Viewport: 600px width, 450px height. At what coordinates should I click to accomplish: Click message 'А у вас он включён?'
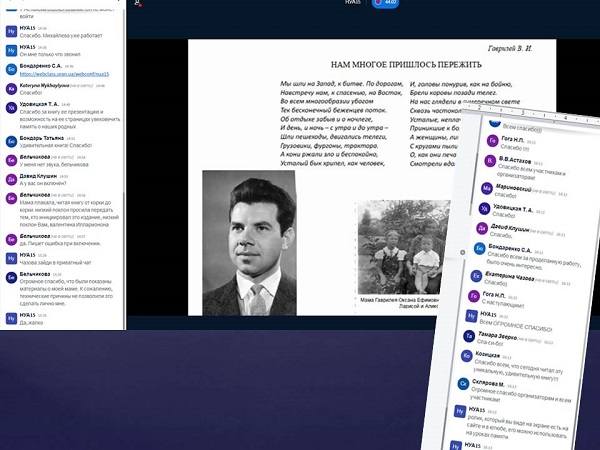[43, 183]
